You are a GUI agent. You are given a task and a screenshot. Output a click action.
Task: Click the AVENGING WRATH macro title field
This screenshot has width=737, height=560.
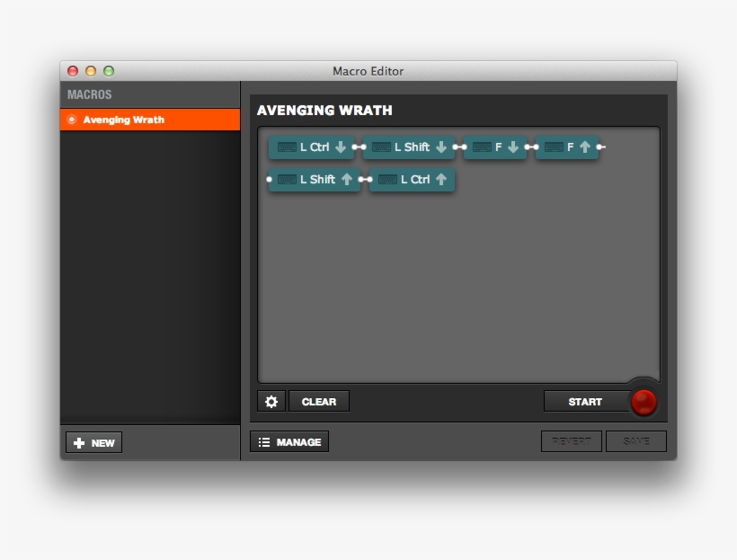click(x=324, y=111)
